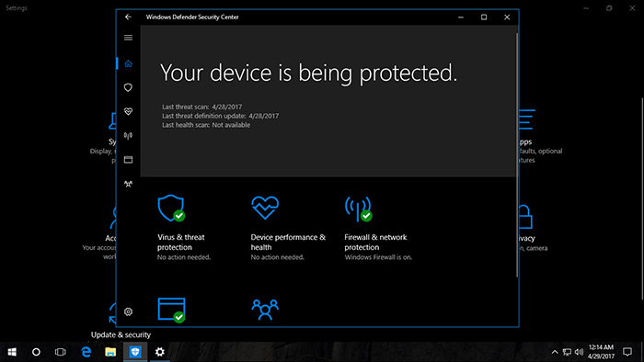Screen dimensions: 644x362
Task: Close the Windows Defender Security Center window
Action: 507,17
